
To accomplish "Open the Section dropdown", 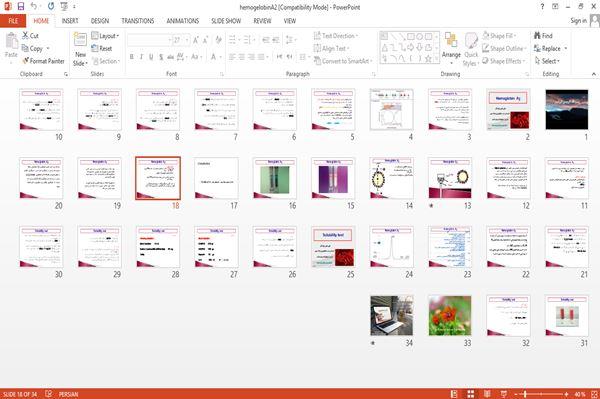I will 106,61.
